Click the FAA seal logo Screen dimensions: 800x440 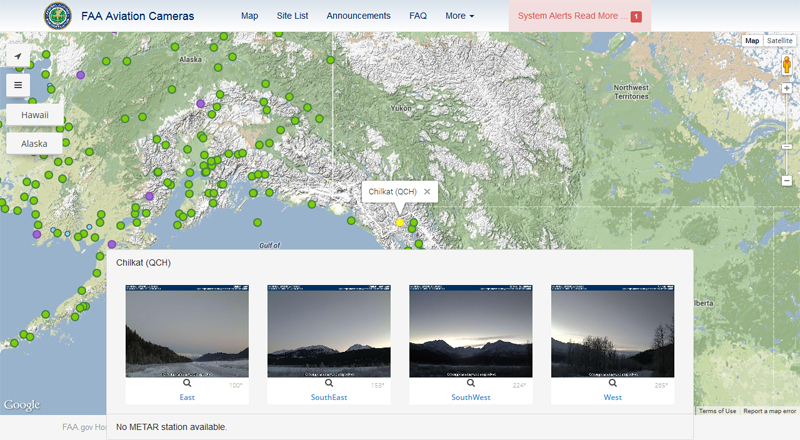pyautogui.click(x=57, y=16)
